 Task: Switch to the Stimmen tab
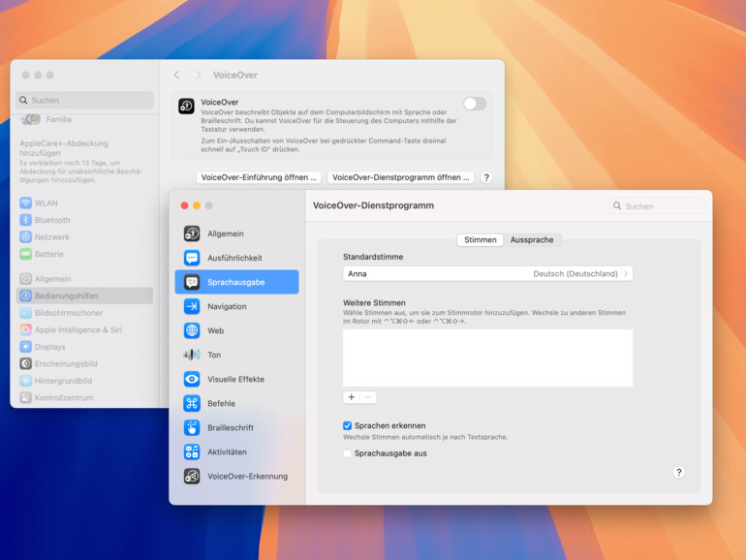(x=481, y=239)
